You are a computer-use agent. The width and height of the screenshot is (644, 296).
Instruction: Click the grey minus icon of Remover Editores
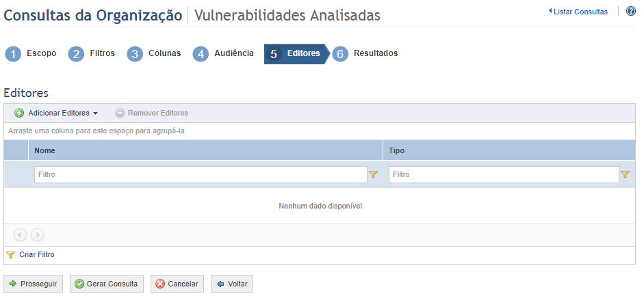click(120, 113)
